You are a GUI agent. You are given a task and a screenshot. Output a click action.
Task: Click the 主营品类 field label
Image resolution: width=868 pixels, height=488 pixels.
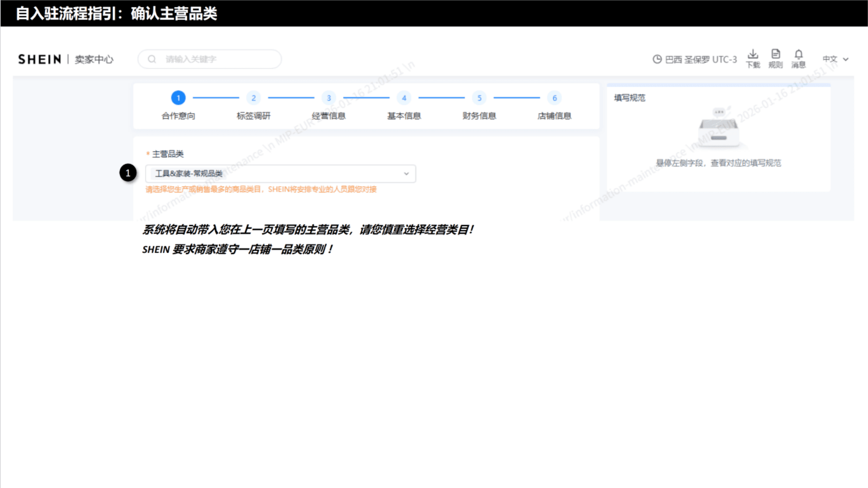(x=168, y=154)
